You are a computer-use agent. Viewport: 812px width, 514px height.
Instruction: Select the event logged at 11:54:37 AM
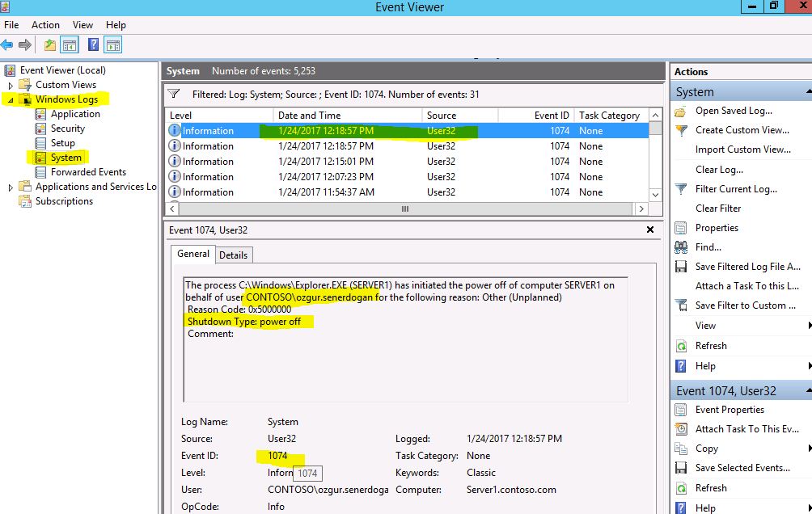407,192
